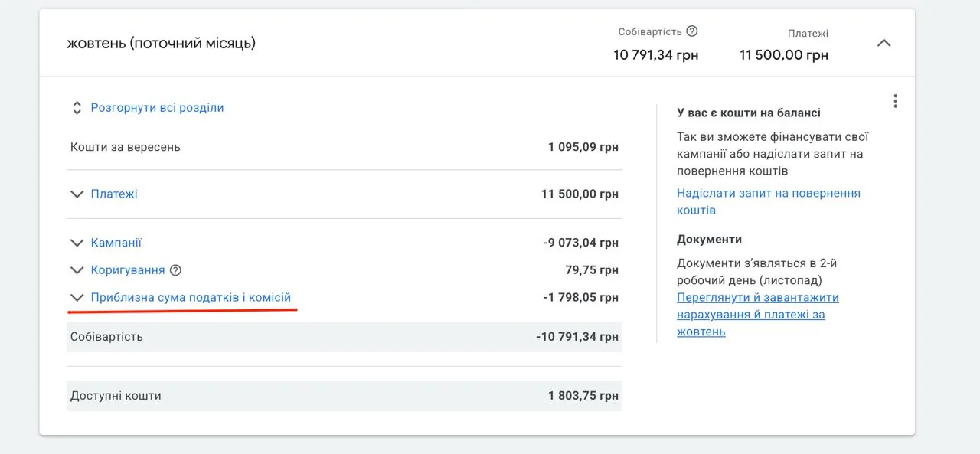Open the Коригування section link
This screenshot has width=980, height=454.
coord(128,270)
